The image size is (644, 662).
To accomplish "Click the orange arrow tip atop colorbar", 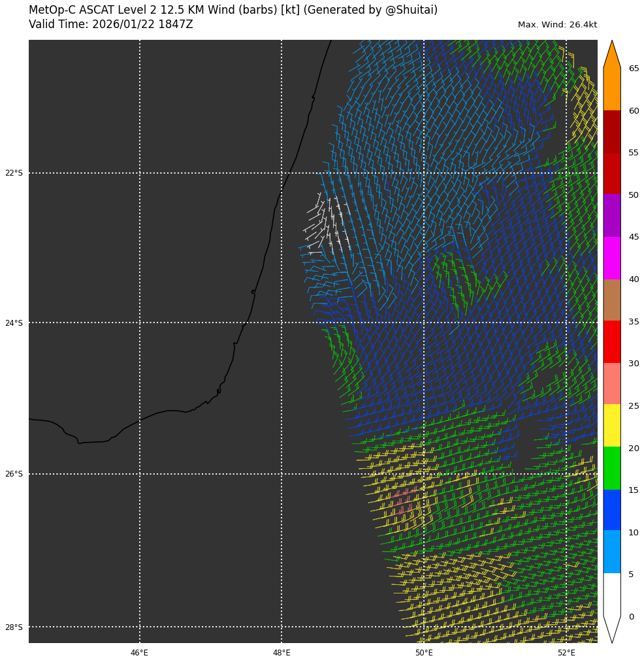I will pos(611,54).
